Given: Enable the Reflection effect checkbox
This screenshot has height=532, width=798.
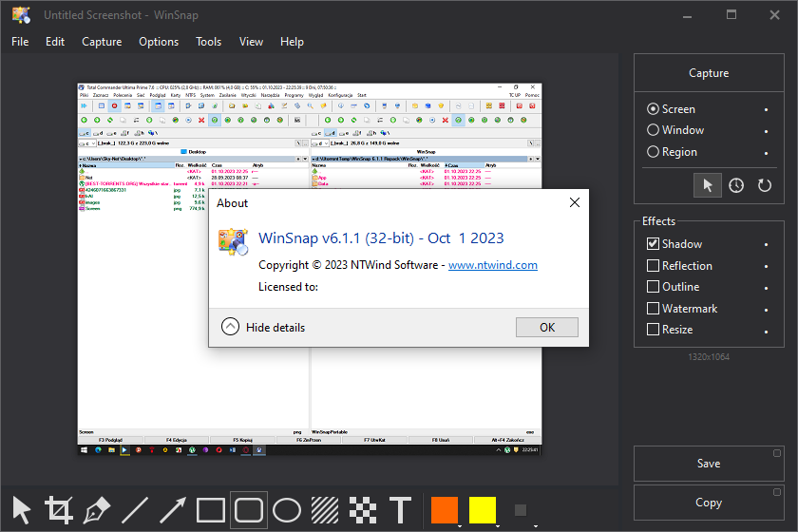Looking at the screenshot, I should pyautogui.click(x=653, y=265).
